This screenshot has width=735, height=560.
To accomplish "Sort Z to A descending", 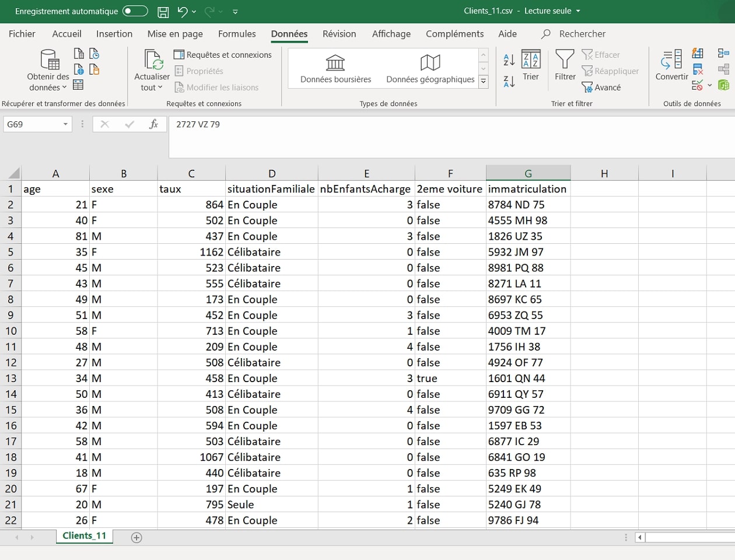I will [509, 82].
